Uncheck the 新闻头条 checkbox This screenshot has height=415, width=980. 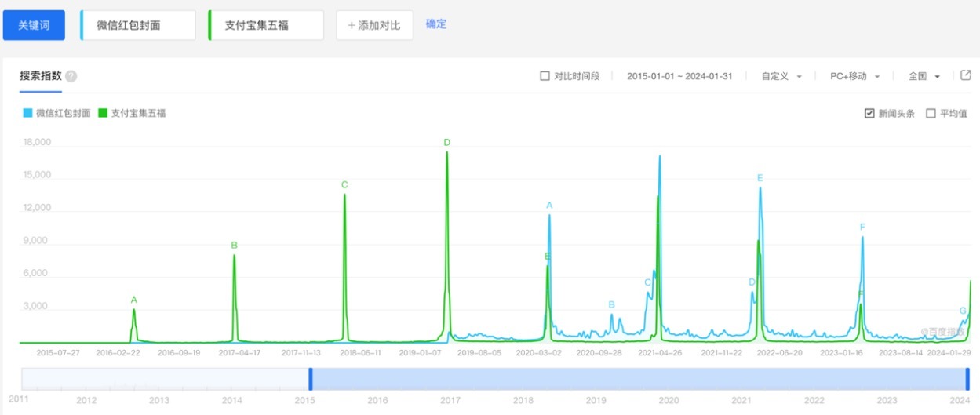point(869,113)
